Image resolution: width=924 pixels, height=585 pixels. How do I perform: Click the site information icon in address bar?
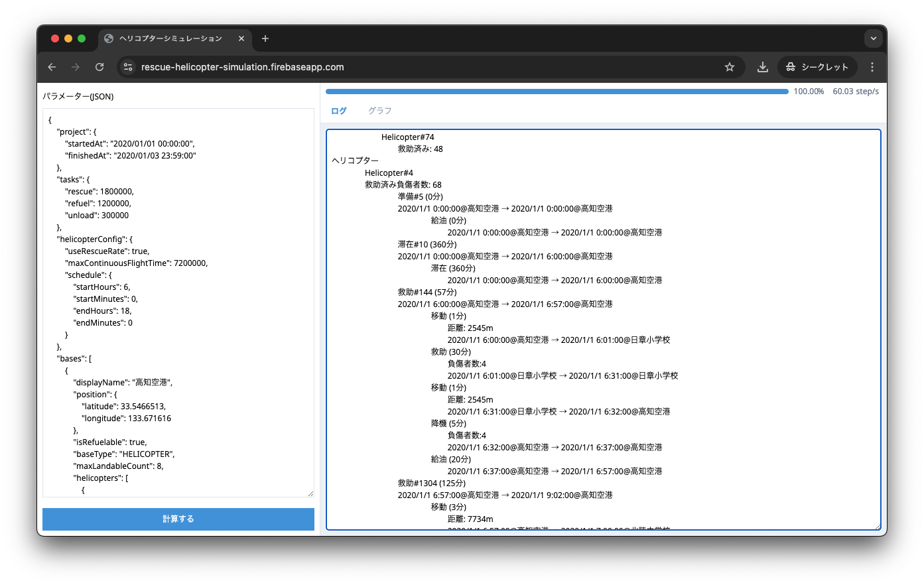tap(129, 67)
